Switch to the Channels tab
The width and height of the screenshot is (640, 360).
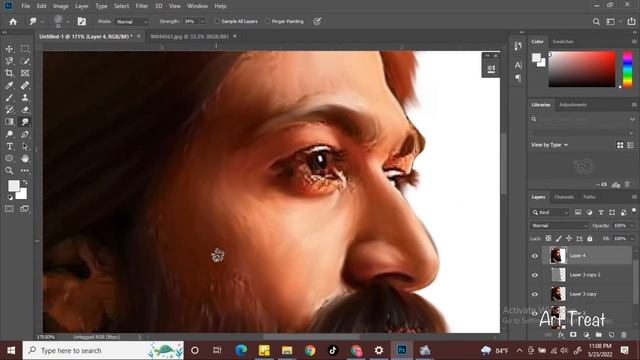(564, 197)
